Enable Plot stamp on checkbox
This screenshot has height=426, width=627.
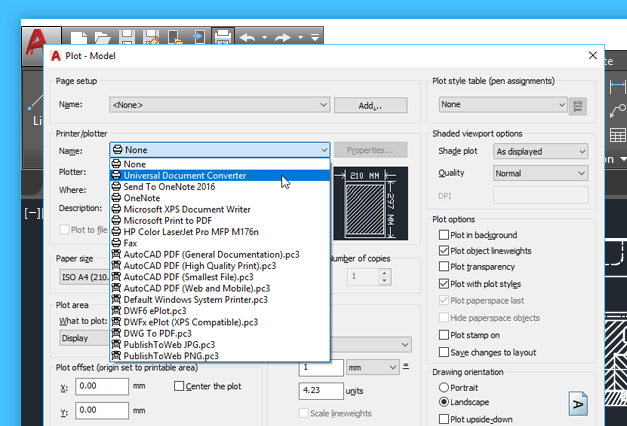[x=444, y=335]
